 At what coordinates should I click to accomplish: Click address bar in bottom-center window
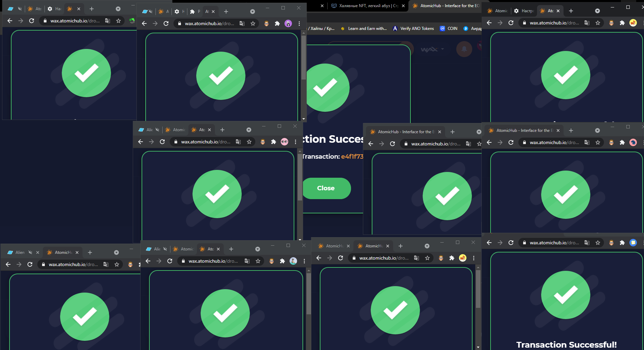click(221, 261)
